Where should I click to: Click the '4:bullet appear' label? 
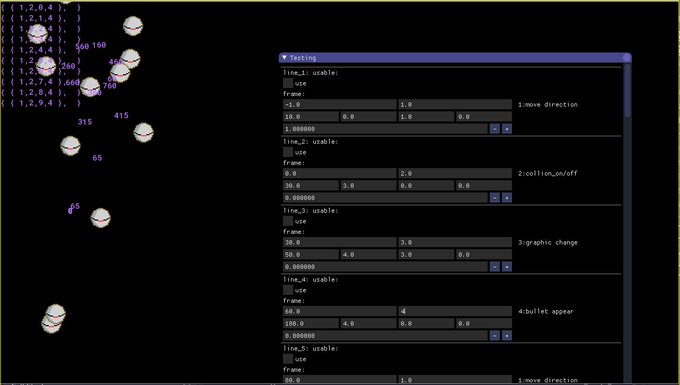(x=546, y=311)
